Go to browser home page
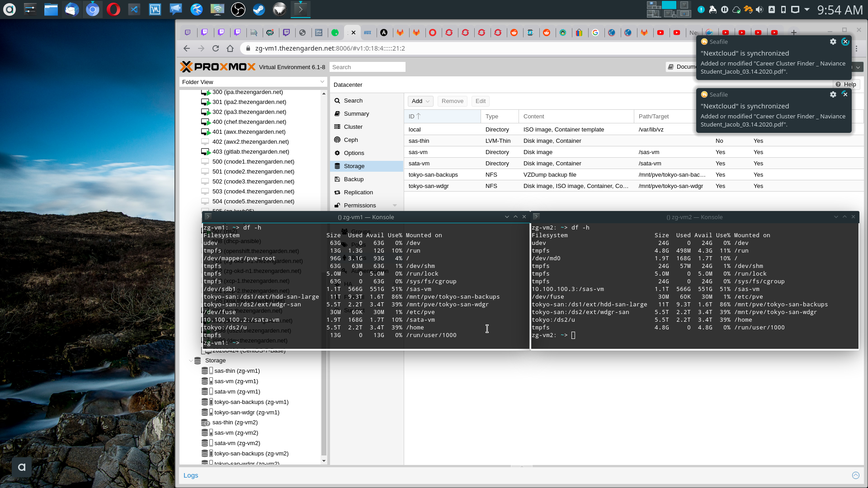 230,48
